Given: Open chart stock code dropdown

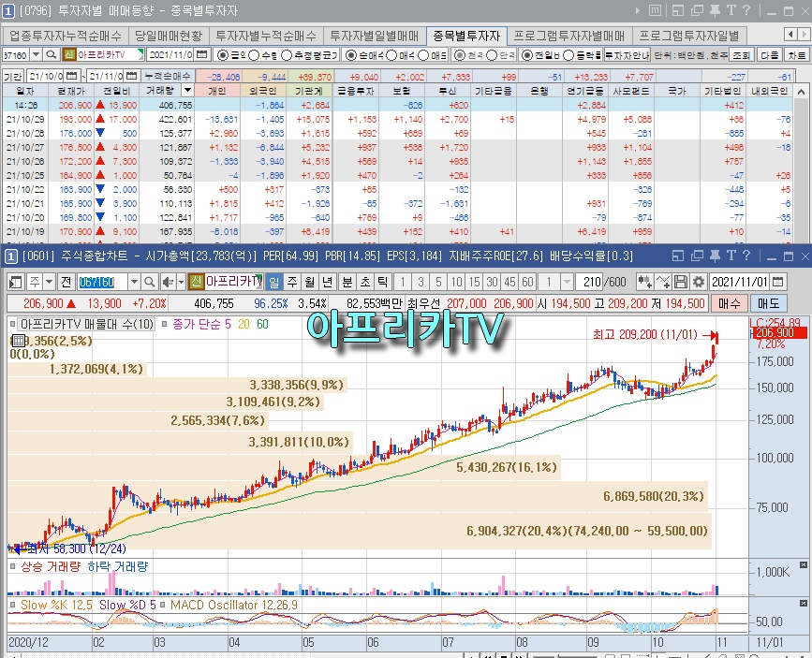Looking at the screenshot, I should tap(134, 282).
